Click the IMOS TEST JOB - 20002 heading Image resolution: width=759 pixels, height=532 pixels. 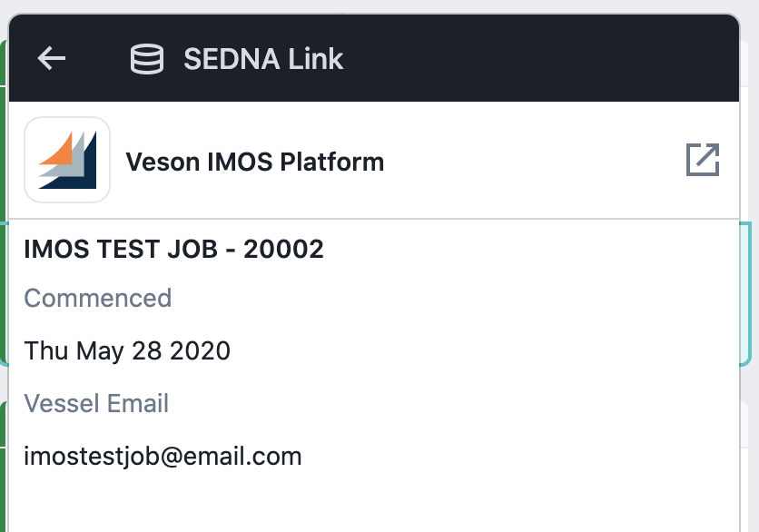[x=173, y=250]
